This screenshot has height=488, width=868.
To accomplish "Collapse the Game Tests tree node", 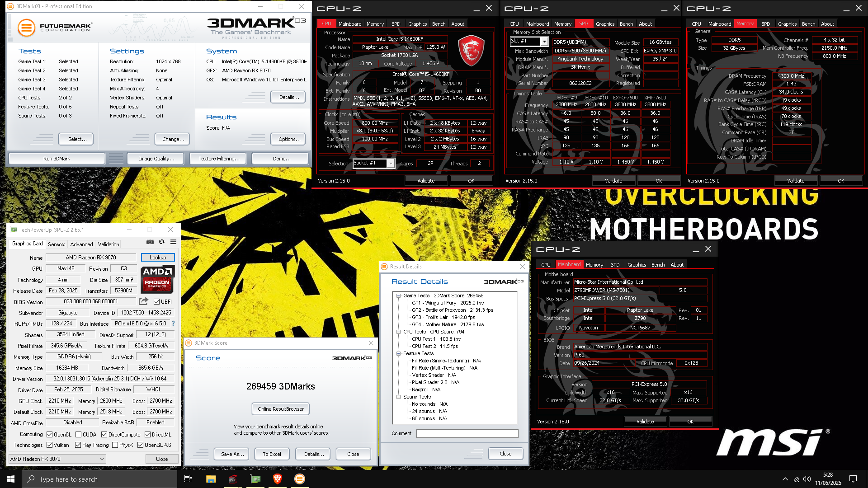I will [399, 296].
